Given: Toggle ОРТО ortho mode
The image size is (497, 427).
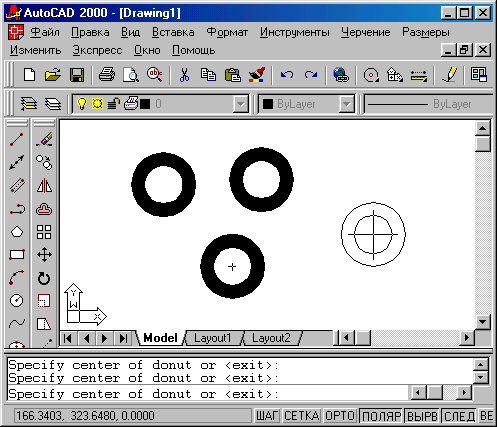Looking at the screenshot, I should click(x=340, y=416).
